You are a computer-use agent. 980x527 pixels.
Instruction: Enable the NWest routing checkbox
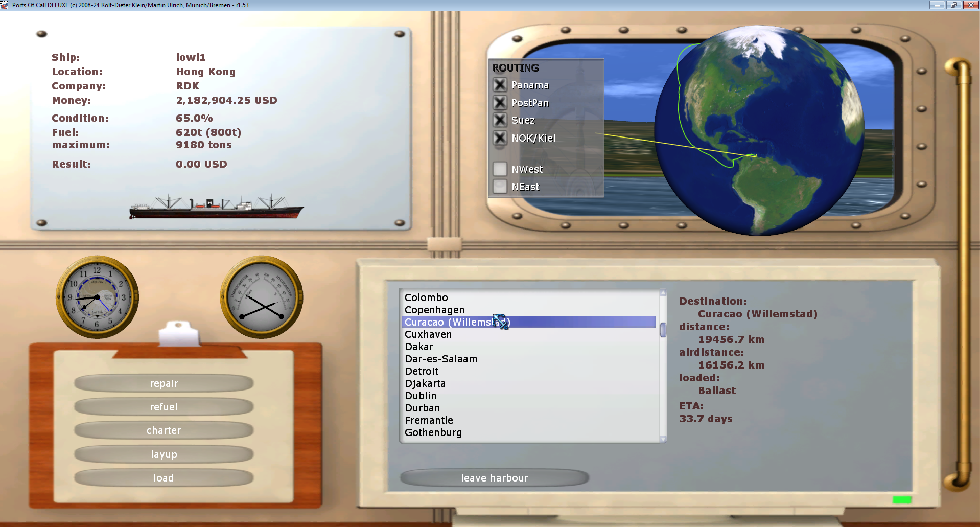pos(500,169)
